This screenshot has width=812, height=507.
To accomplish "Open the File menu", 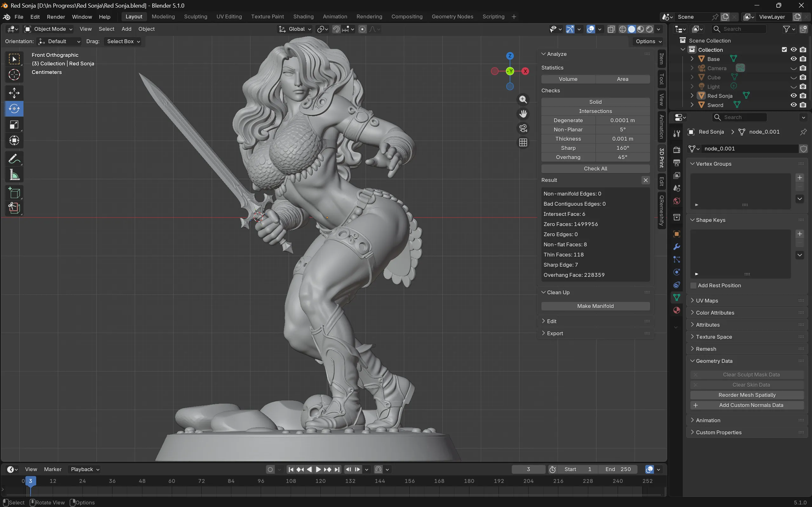I will [19, 17].
